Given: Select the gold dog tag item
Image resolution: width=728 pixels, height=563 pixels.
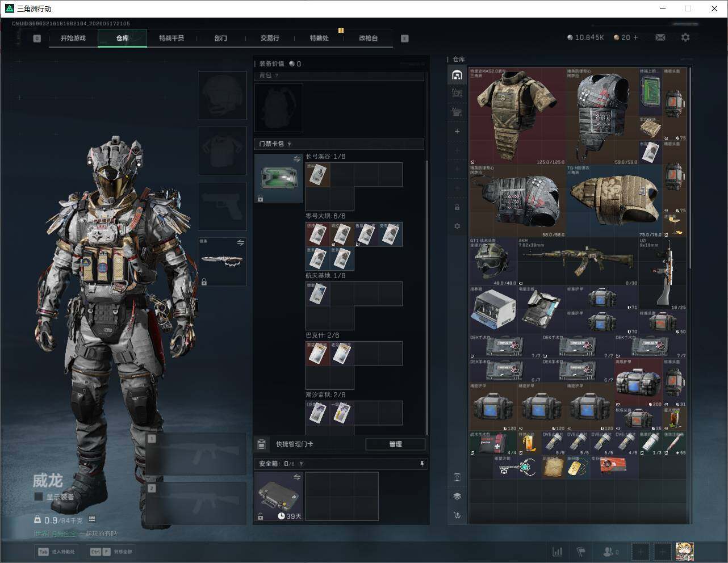Looking at the screenshot, I should (x=578, y=467).
